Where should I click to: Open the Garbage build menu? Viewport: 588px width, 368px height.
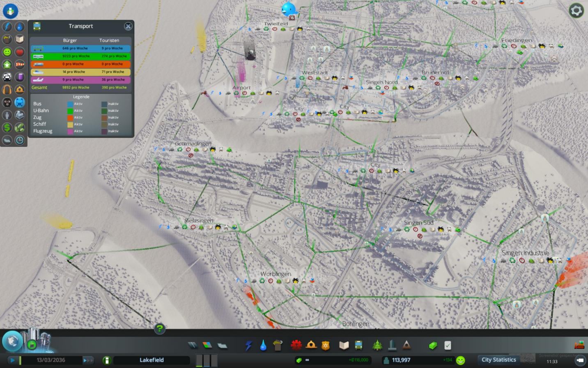278,345
